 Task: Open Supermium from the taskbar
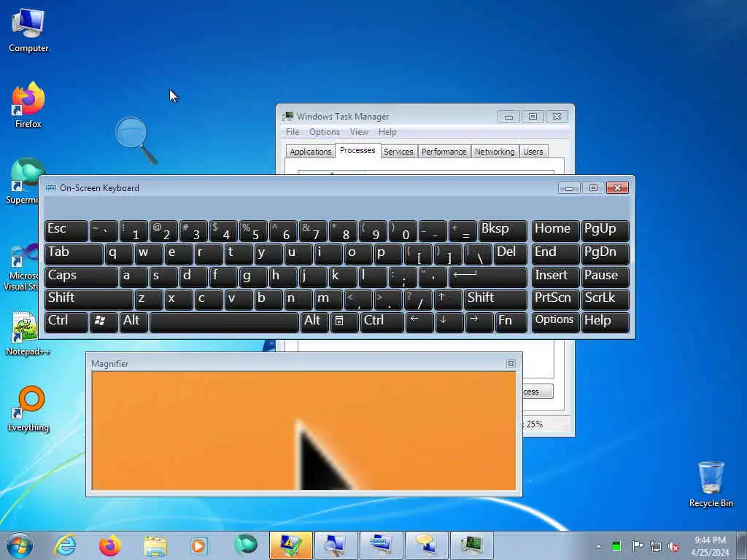[245, 545]
